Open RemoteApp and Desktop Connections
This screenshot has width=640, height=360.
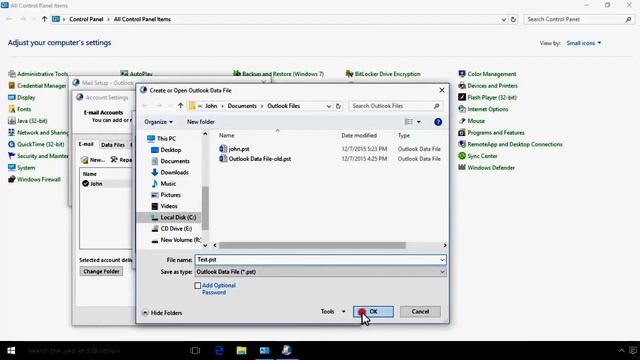510,144
